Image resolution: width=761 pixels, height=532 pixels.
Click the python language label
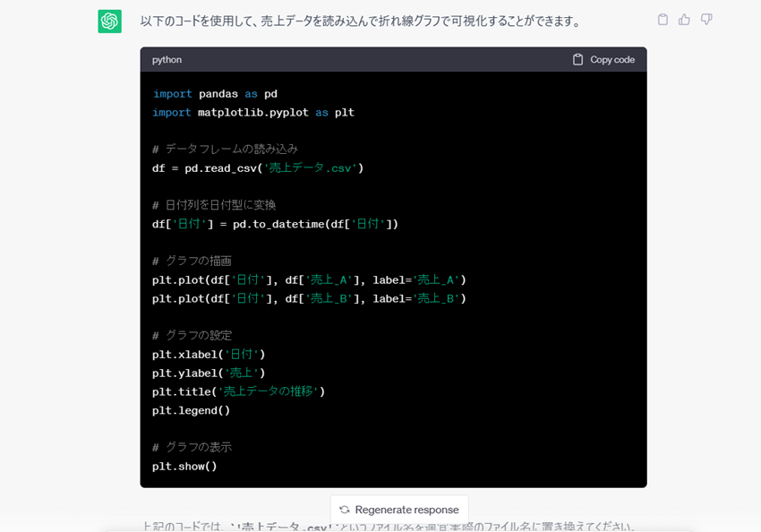(x=167, y=59)
